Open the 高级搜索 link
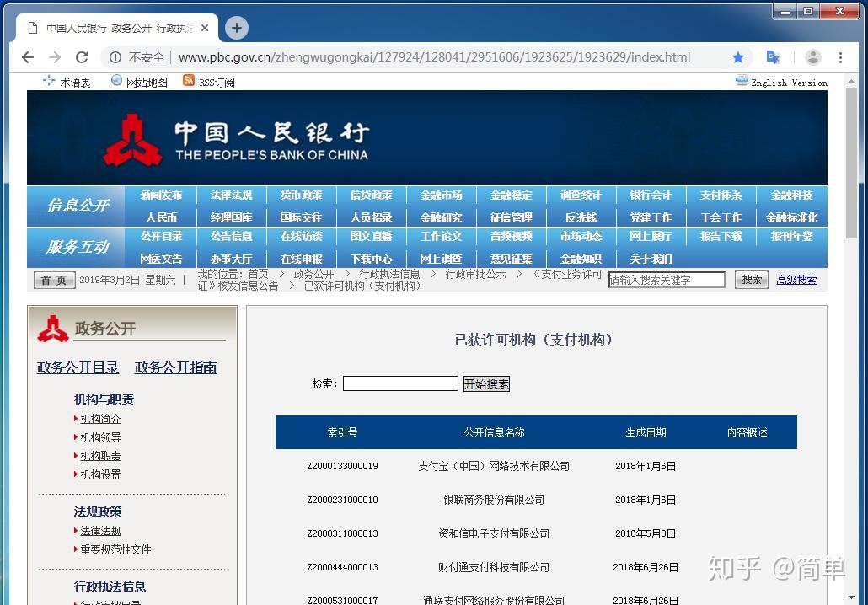The height and width of the screenshot is (605, 868). click(x=796, y=280)
